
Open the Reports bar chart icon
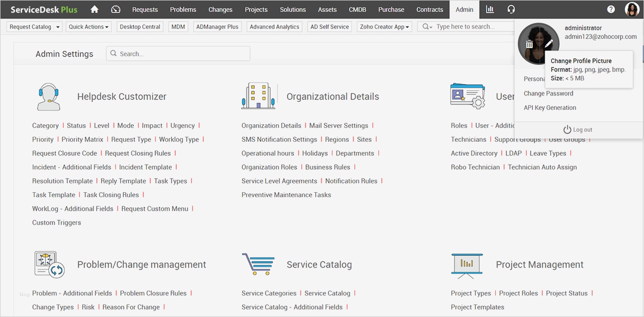pos(490,9)
